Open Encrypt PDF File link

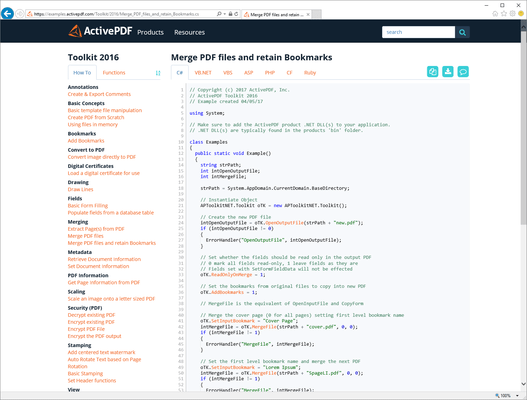click(x=86, y=329)
